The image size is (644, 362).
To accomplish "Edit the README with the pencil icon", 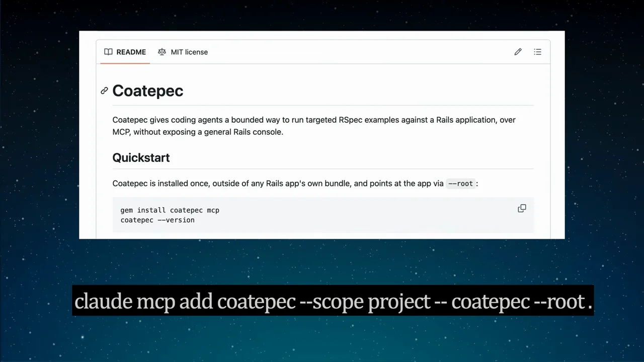I will [518, 52].
